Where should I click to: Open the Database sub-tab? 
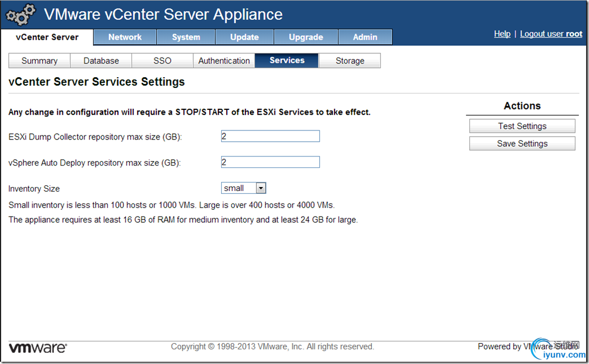[101, 61]
